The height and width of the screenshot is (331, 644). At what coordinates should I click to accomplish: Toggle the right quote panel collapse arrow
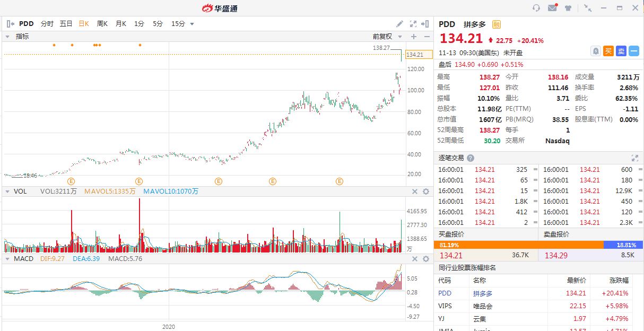point(425,24)
